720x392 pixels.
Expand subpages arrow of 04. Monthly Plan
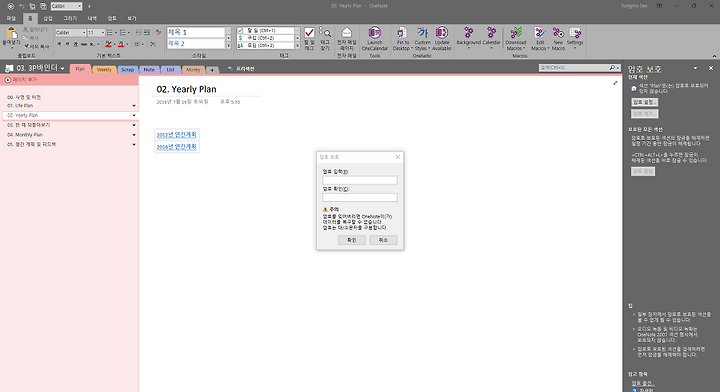(x=134, y=135)
